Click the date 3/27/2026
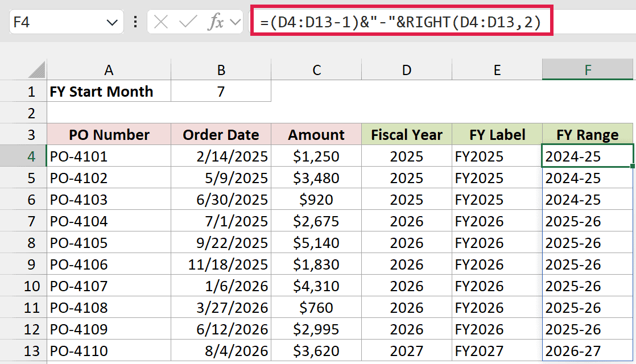This screenshot has width=636, height=364. pyautogui.click(x=221, y=307)
